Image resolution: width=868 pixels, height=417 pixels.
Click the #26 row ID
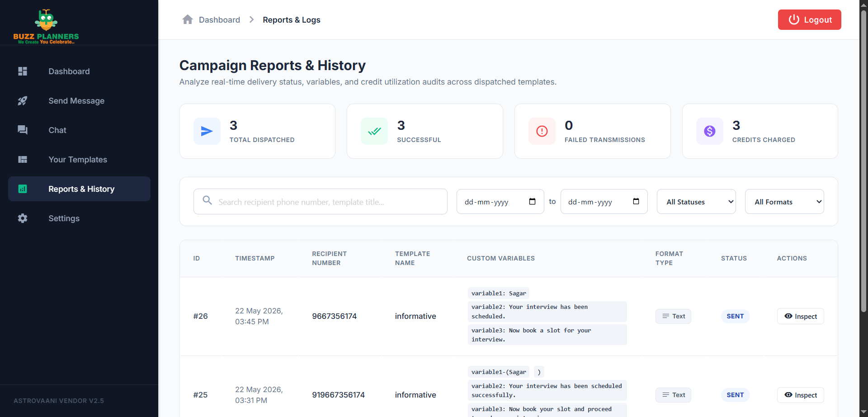pyautogui.click(x=201, y=316)
